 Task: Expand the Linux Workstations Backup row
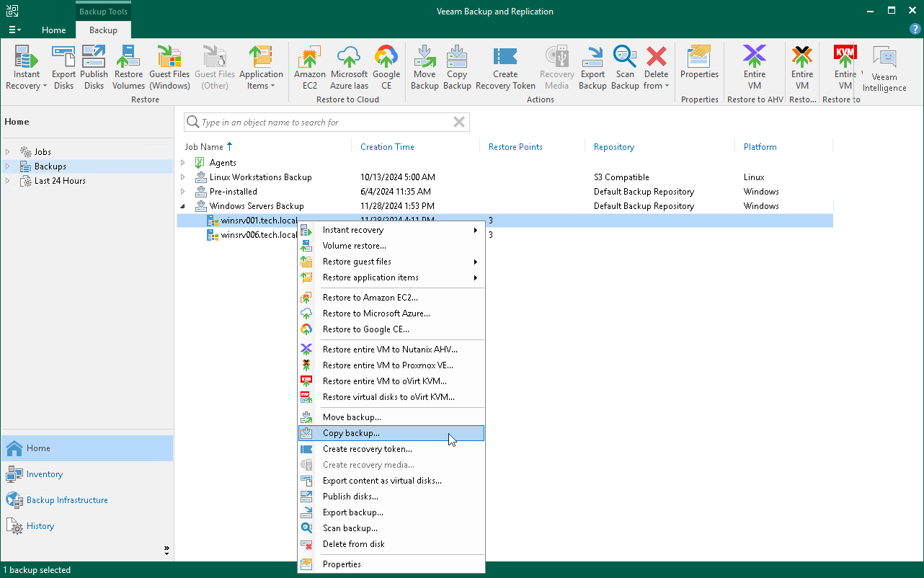pyautogui.click(x=182, y=177)
